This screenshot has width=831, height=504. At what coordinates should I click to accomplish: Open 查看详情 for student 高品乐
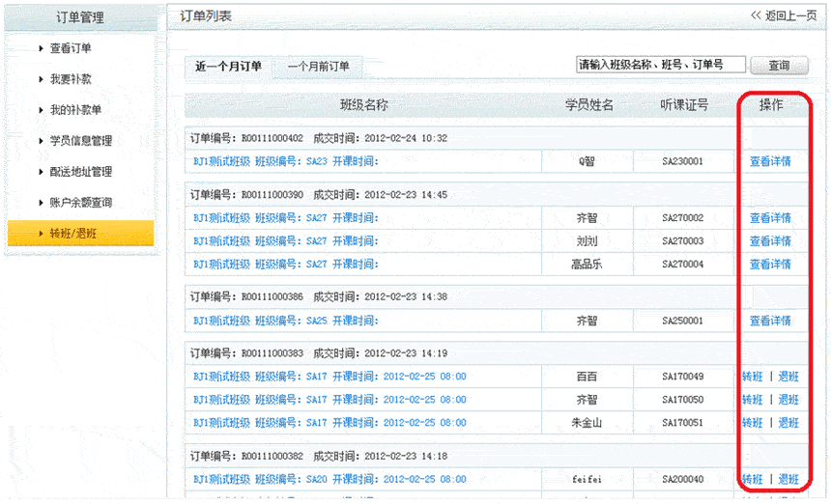pos(770,265)
